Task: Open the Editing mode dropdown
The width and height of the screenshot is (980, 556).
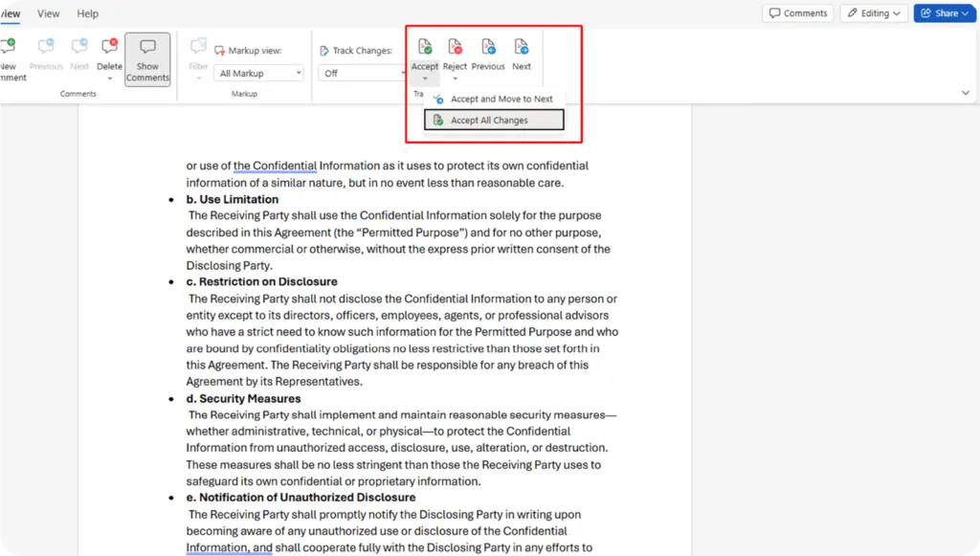Action: (874, 13)
